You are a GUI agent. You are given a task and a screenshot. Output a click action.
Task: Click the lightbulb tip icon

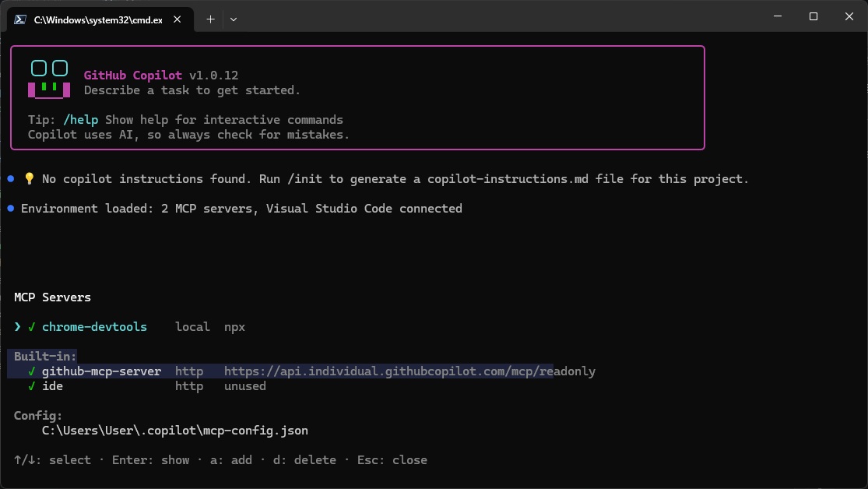click(x=30, y=179)
